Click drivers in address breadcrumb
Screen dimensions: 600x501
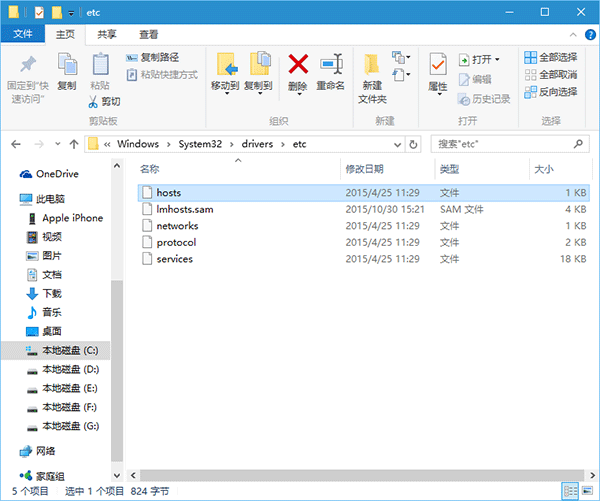coord(257,144)
